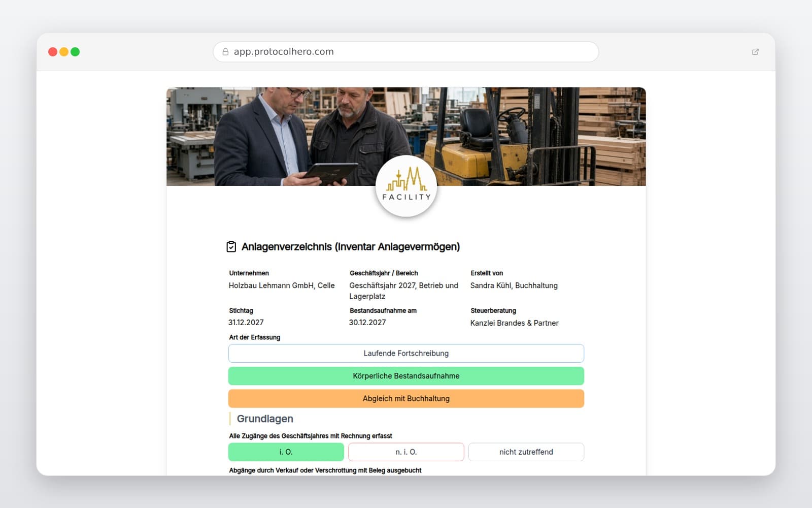Image resolution: width=812 pixels, height=508 pixels.
Task: Click the Grundlagen section heading
Action: click(x=265, y=419)
